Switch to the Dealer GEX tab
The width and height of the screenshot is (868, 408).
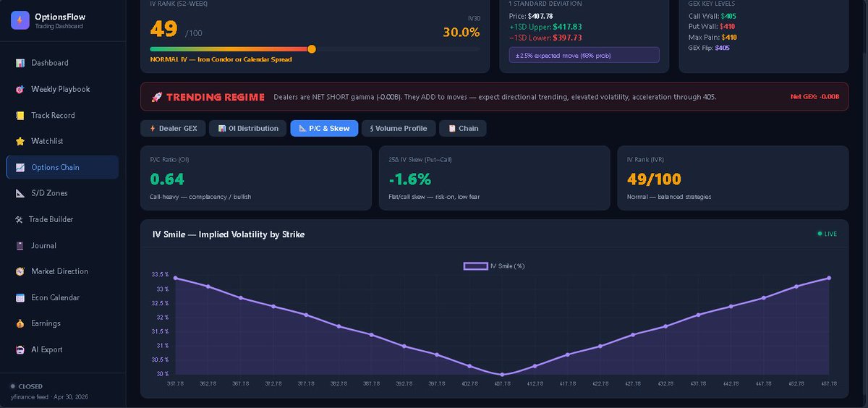coord(173,128)
